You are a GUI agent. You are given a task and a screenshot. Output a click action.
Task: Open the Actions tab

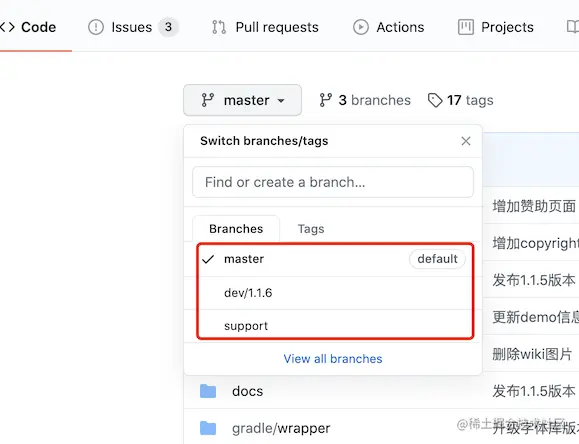(388, 27)
